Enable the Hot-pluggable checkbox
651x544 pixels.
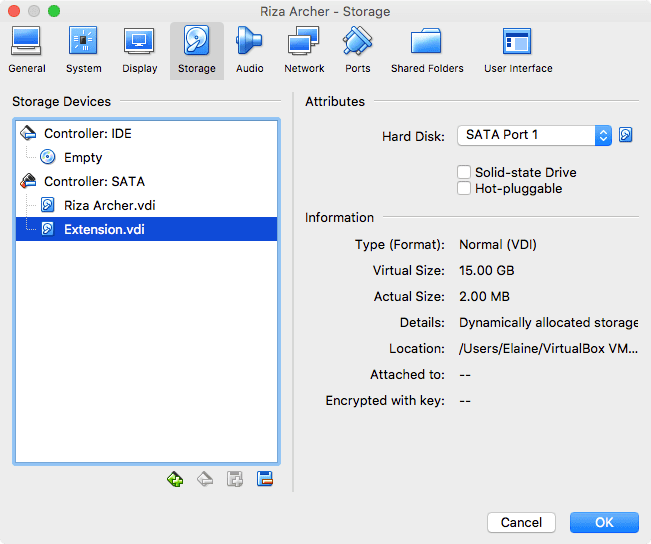click(x=464, y=188)
